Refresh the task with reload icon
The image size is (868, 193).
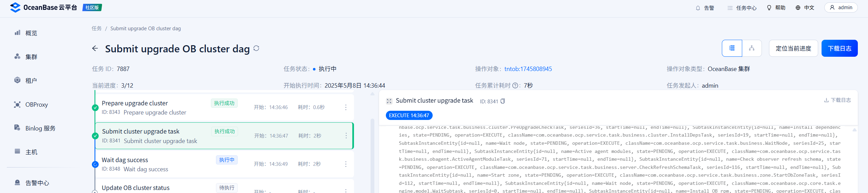click(x=256, y=48)
